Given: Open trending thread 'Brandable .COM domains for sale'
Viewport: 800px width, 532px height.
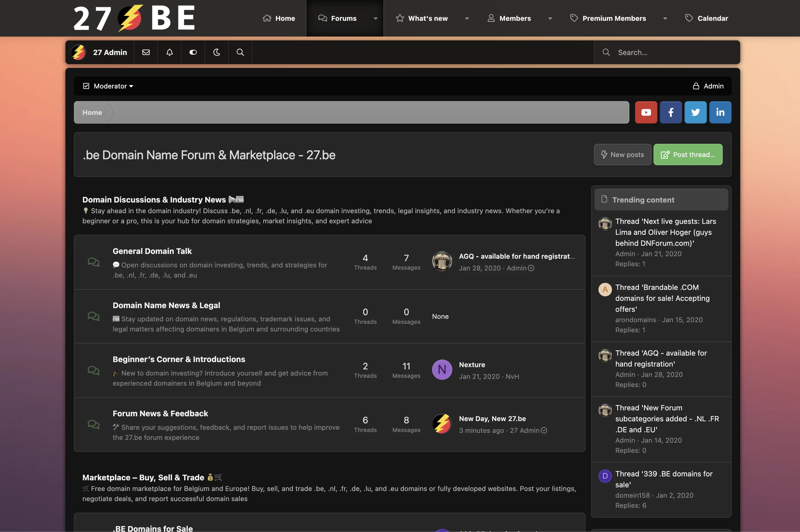Looking at the screenshot, I should 663,298.
